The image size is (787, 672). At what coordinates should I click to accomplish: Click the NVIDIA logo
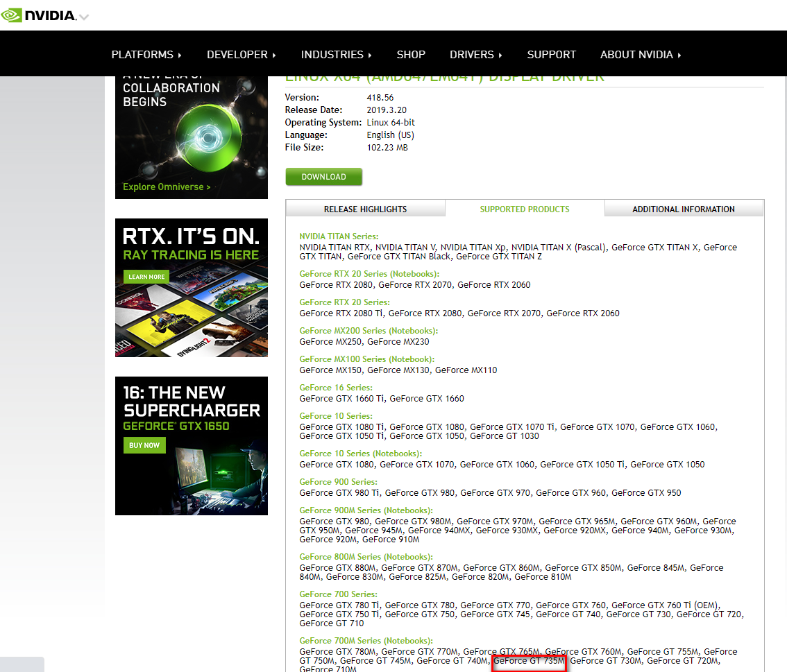[x=39, y=15]
